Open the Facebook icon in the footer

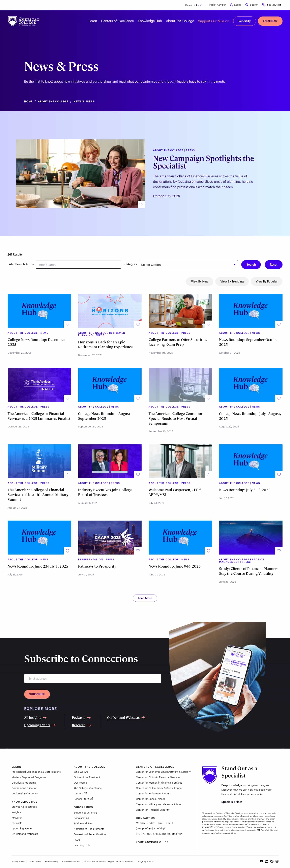tap(272, 861)
